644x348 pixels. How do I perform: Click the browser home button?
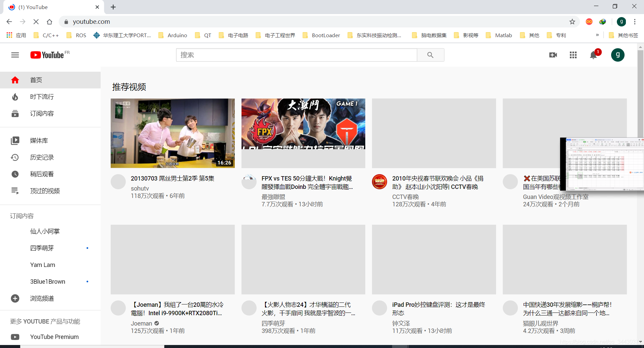click(x=49, y=22)
